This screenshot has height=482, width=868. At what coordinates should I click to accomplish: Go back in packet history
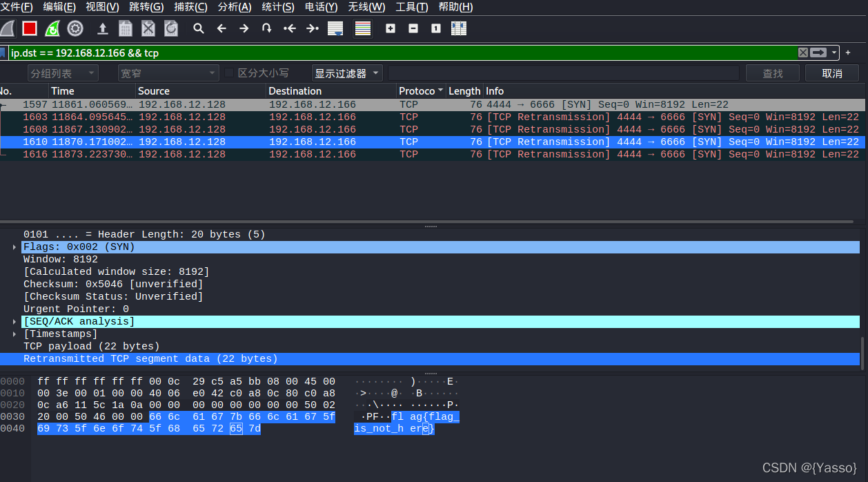coord(221,28)
